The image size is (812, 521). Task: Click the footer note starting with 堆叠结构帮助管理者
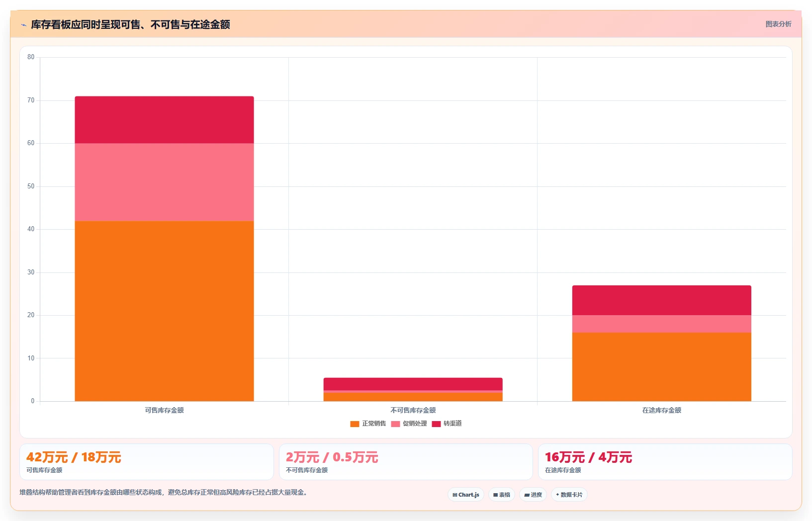click(x=163, y=493)
